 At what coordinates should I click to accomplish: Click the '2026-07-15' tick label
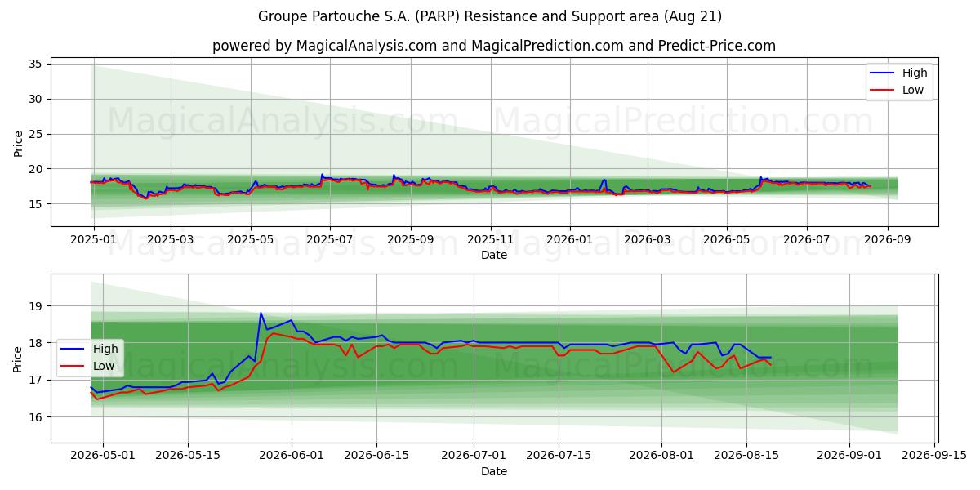[559, 456]
